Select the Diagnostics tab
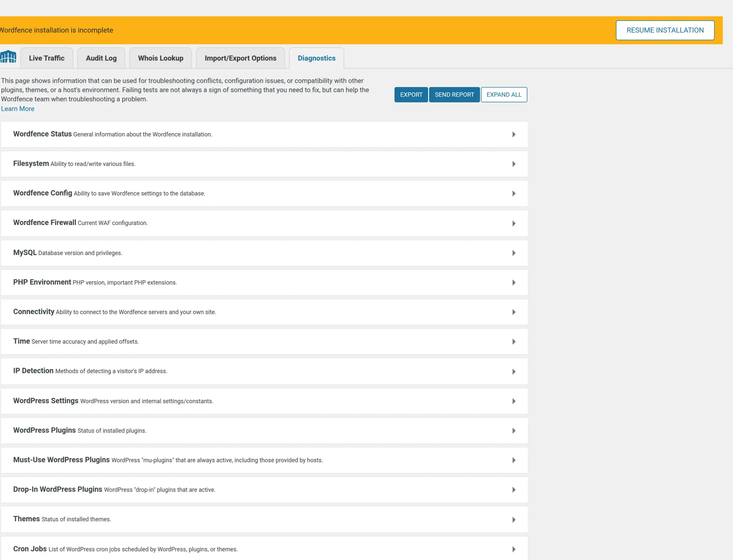The image size is (733, 560). [x=317, y=58]
